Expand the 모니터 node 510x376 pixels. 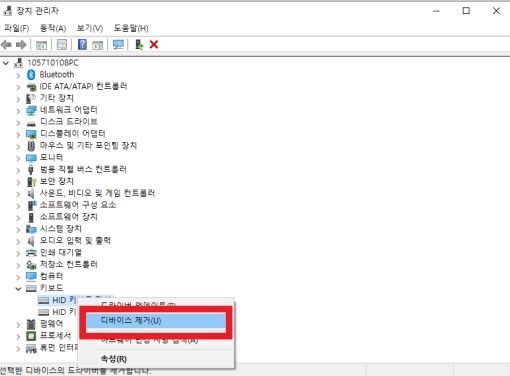18,158
